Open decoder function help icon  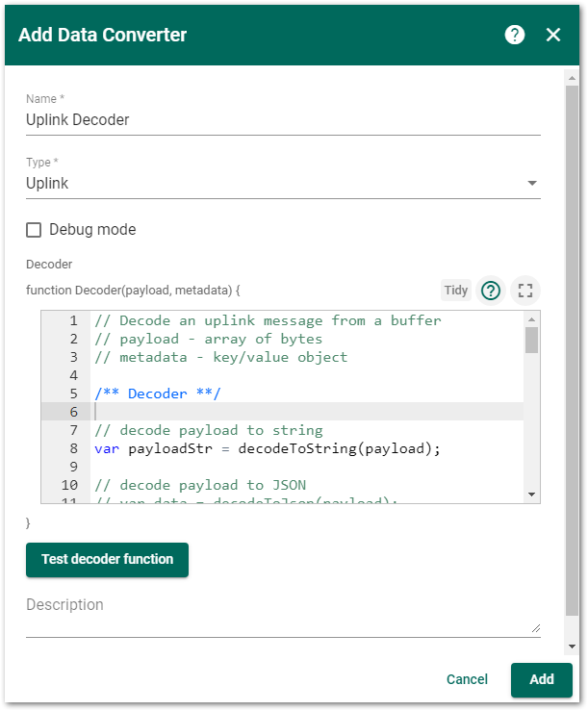(x=491, y=290)
